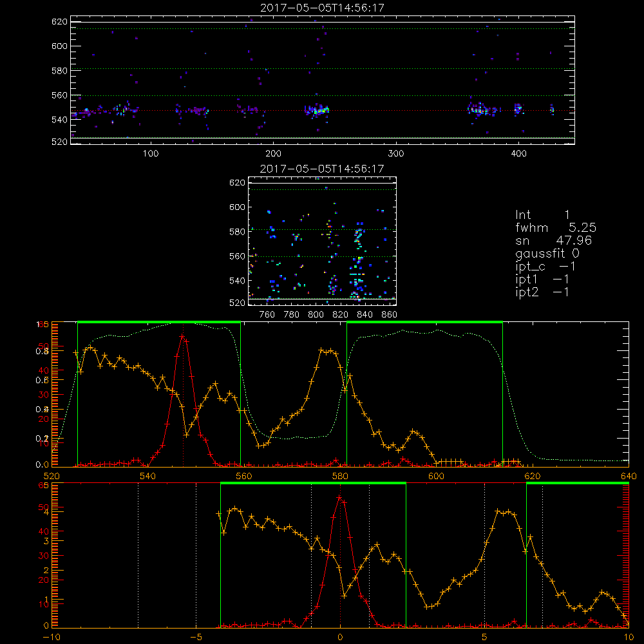This screenshot has height=644, width=644.
Task: Click x-axis label 300 on top plot
Action: [396, 154]
